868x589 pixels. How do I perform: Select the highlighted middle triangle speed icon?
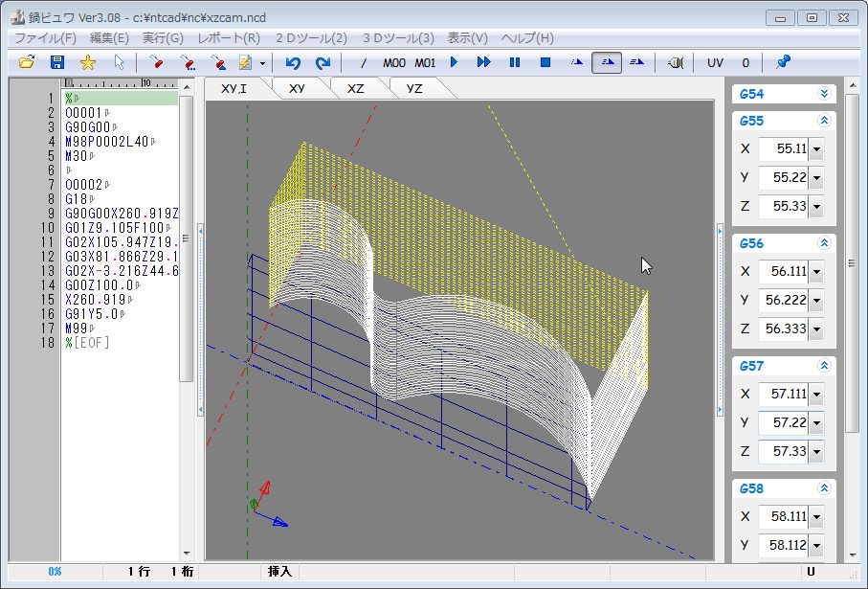(x=607, y=62)
